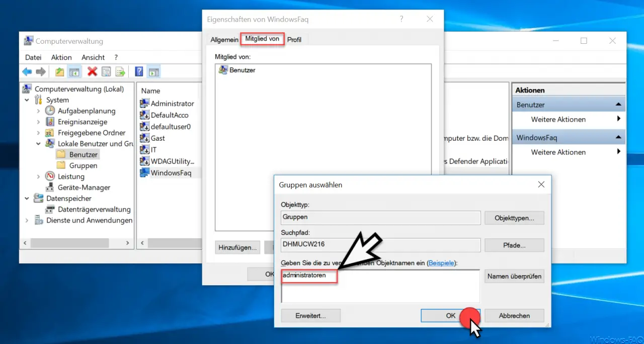This screenshot has height=344, width=644.
Task: Click the Leistung gauge icon
Action: coord(50,177)
